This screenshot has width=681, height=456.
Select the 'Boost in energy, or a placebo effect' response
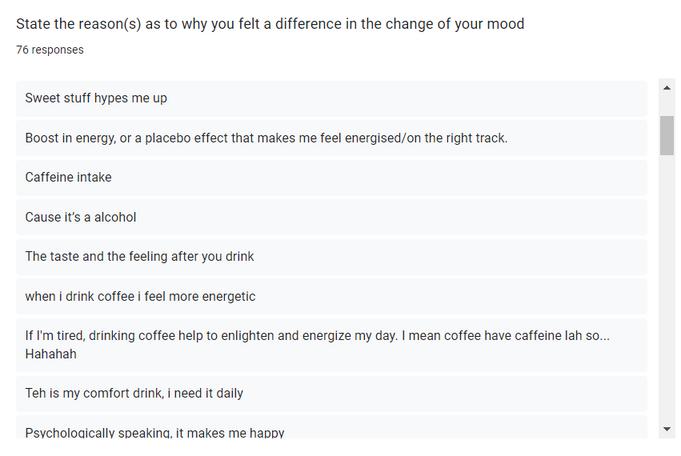(x=331, y=138)
